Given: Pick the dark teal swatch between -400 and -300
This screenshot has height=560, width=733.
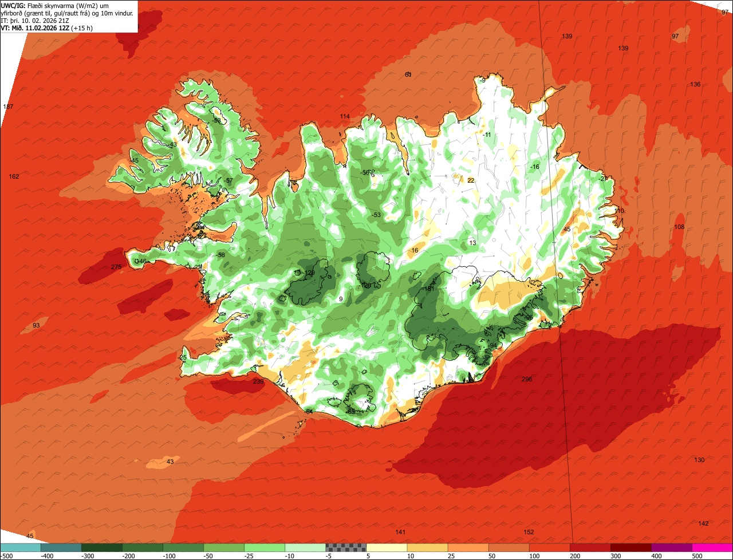Looking at the screenshot, I should click(61, 547).
